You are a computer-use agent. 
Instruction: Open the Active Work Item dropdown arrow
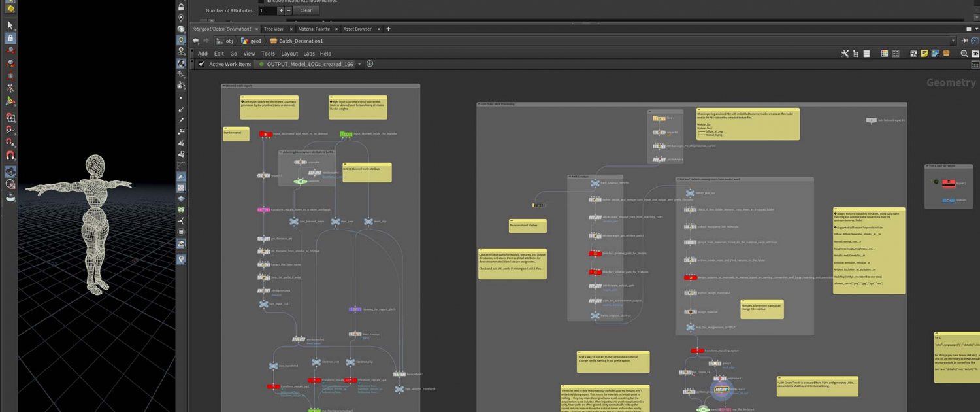tap(359, 64)
